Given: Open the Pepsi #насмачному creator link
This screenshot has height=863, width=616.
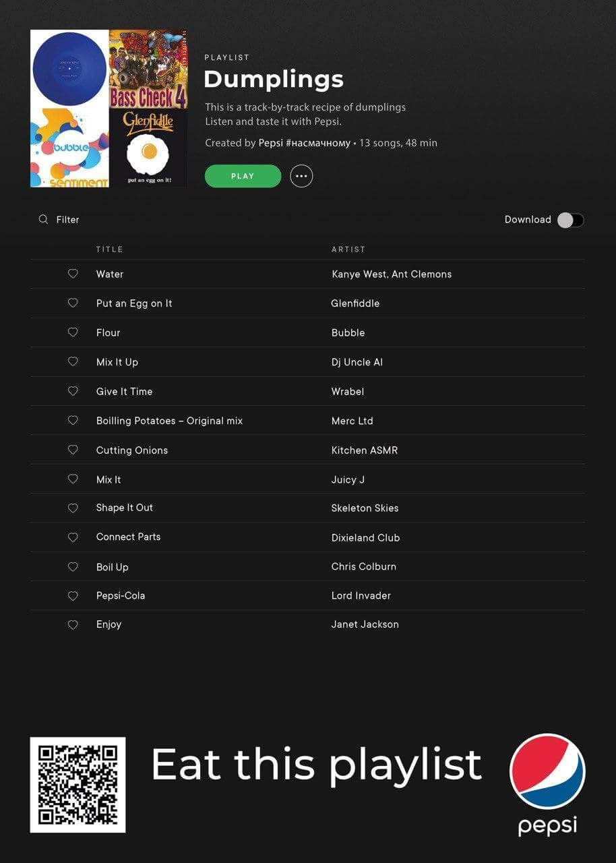Looking at the screenshot, I should pyautogui.click(x=305, y=143).
